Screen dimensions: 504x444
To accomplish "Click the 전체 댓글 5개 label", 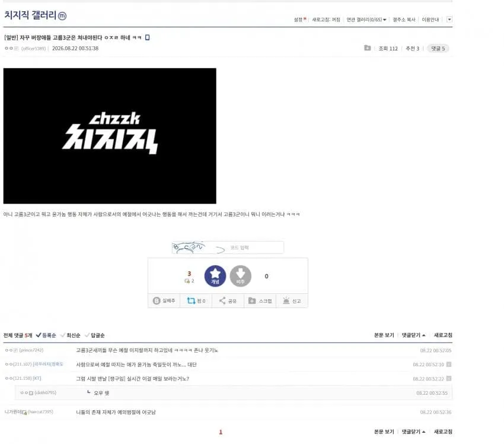I will coord(18,335).
